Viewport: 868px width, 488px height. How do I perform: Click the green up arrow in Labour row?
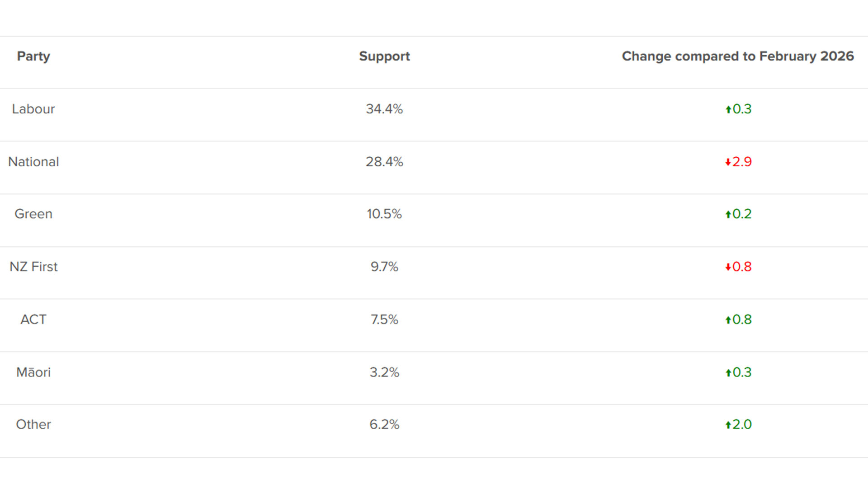pos(728,109)
